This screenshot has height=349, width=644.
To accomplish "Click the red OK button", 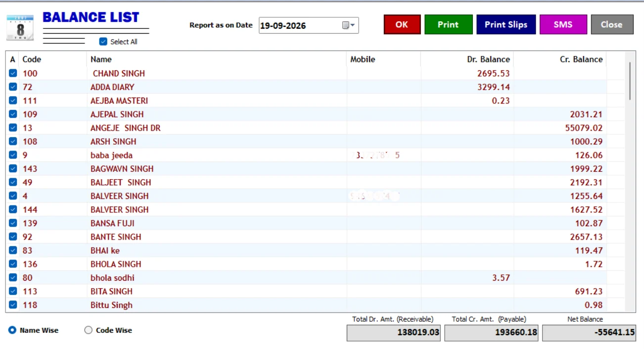I will pos(402,24).
